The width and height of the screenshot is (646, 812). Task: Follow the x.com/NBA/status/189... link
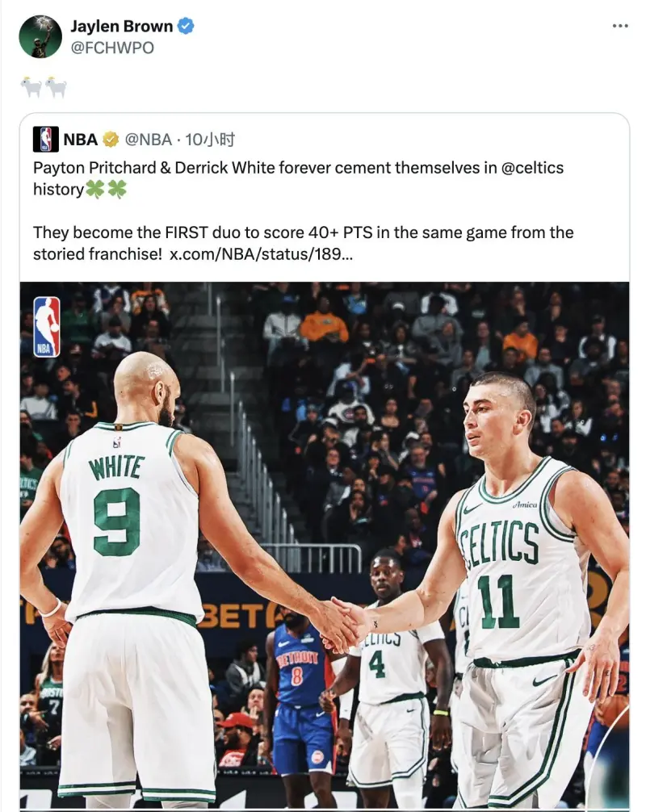(261, 253)
